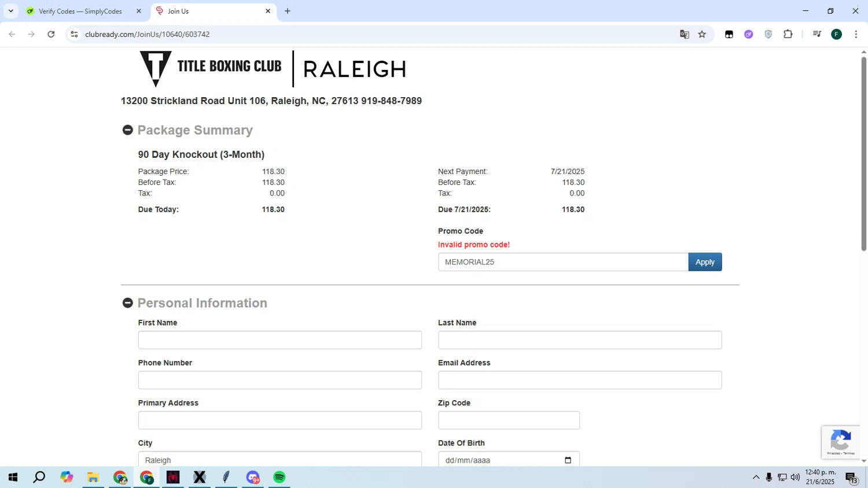Open the black two-square extension in toolbar

[729, 34]
